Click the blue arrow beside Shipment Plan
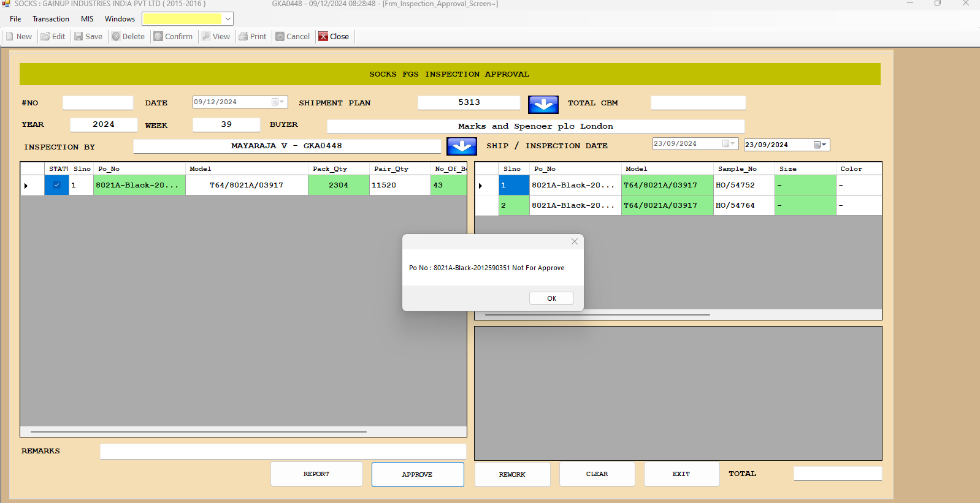 coord(543,104)
